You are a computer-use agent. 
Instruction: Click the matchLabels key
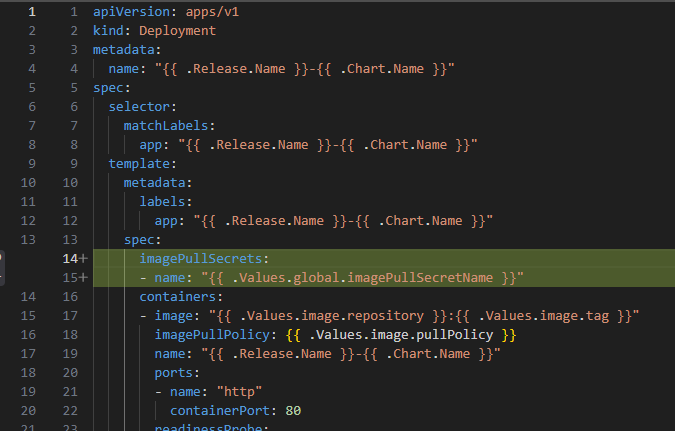[165, 126]
